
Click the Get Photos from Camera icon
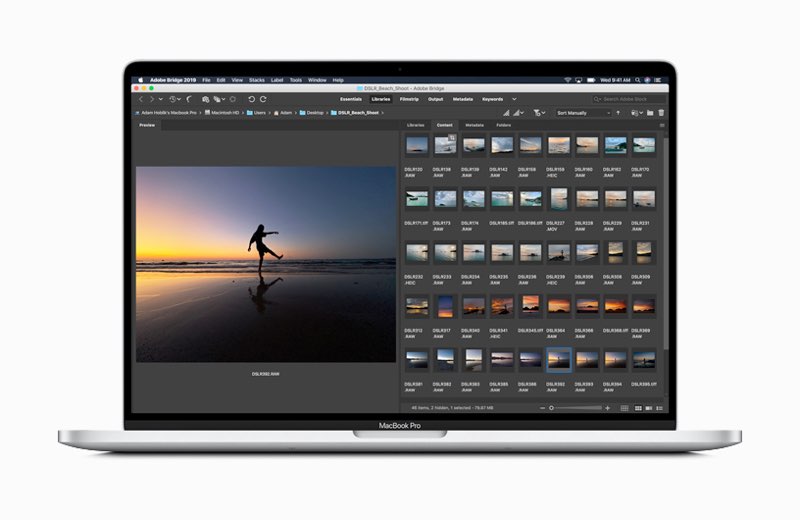point(206,99)
